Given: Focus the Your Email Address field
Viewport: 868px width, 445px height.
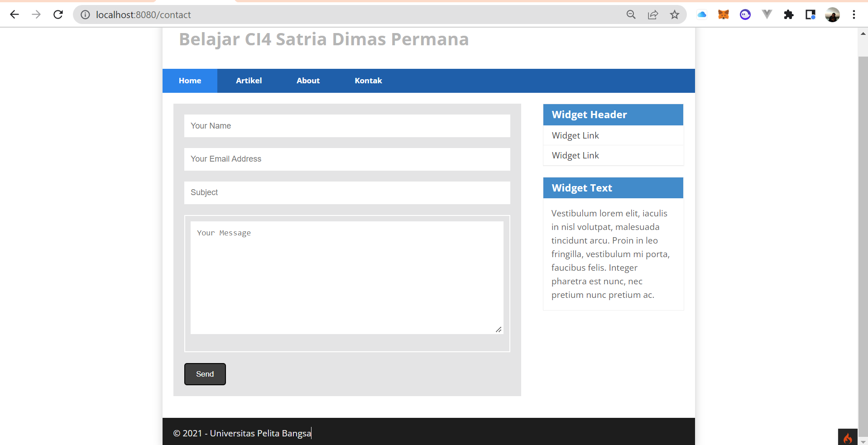Looking at the screenshot, I should [347, 159].
